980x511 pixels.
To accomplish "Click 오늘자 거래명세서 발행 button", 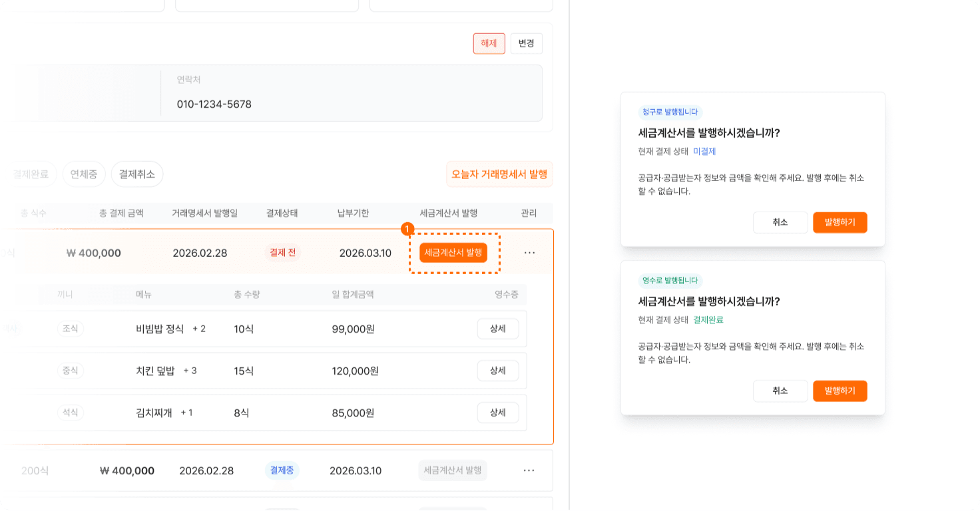I will point(499,174).
